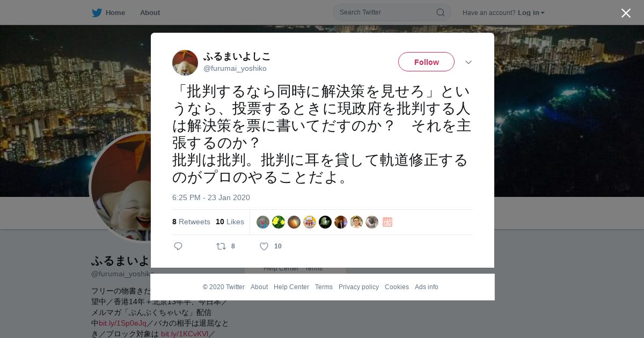This screenshot has height=338, width=644.
Task: Open the Privacy policy footer link
Action: tap(358, 287)
